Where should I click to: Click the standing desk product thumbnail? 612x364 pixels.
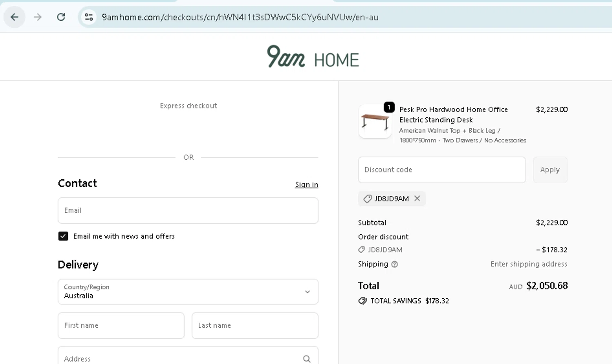point(375,121)
